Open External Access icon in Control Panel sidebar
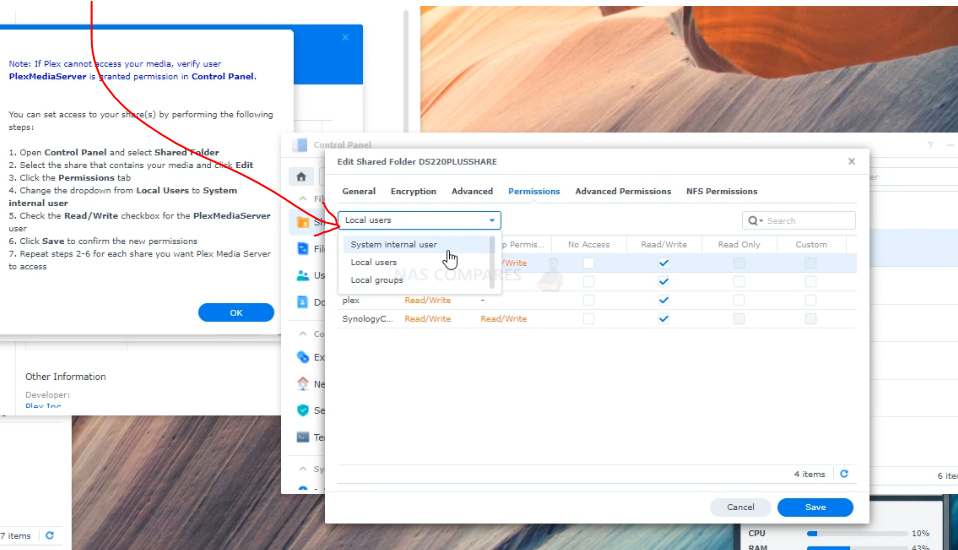This screenshot has height=550, width=958. [303, 357]
